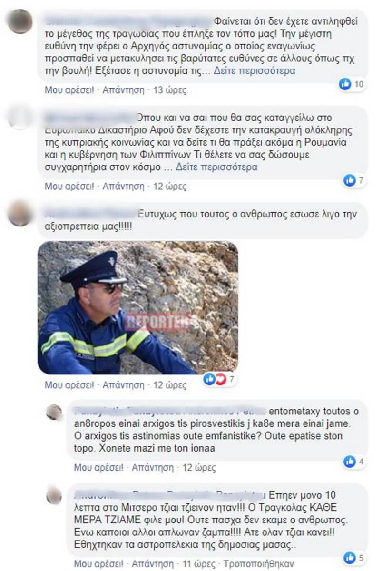
Task: Click the like icon with count 5
Action: pos(350,557)
